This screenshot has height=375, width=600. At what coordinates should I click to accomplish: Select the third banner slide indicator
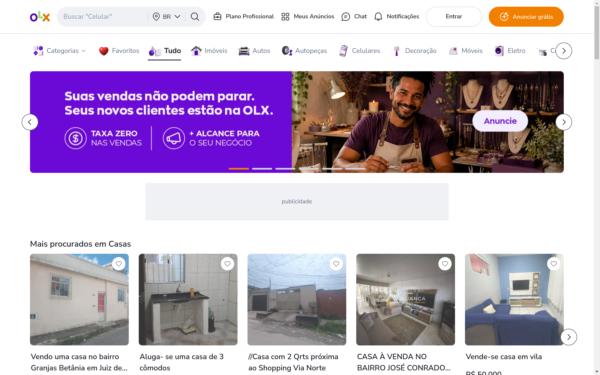coord(285,169)
